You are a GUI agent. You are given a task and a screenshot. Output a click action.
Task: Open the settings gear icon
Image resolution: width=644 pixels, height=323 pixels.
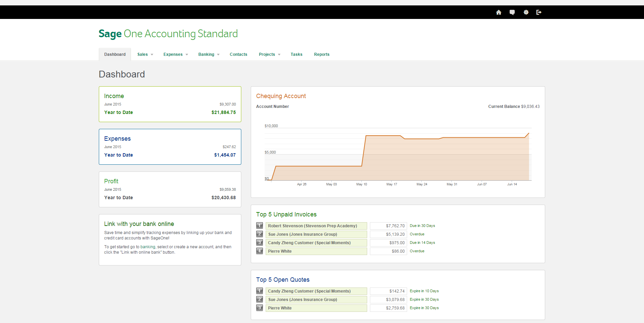526,12
